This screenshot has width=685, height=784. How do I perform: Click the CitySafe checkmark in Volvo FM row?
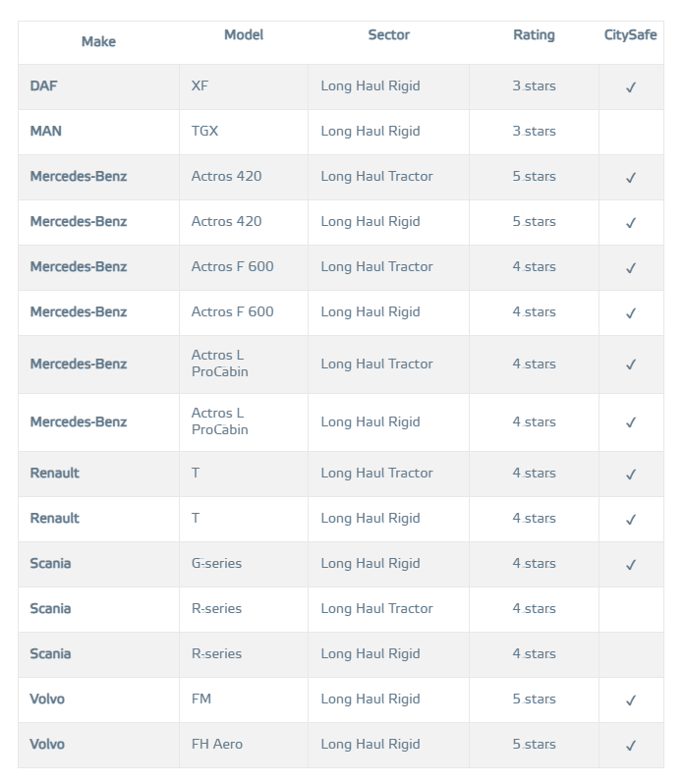click(x=631, y=700)
